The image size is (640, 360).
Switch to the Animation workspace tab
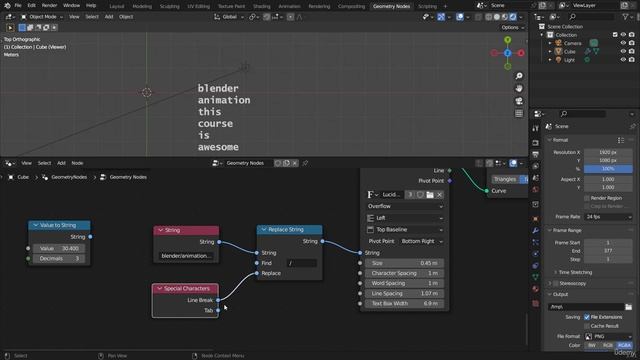pyautogui.click(x=289, y=6)
